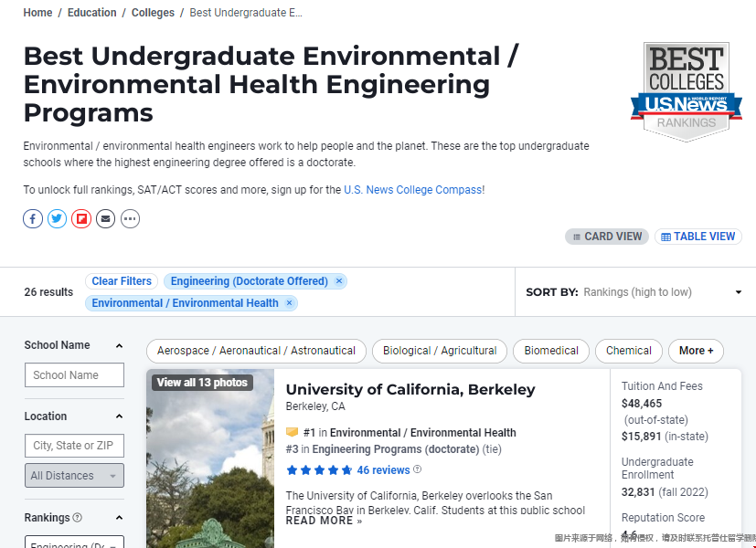Screen dimensions: 756x548
Task: Go to Home breadcrumb
Action: [x=37, y=13]
